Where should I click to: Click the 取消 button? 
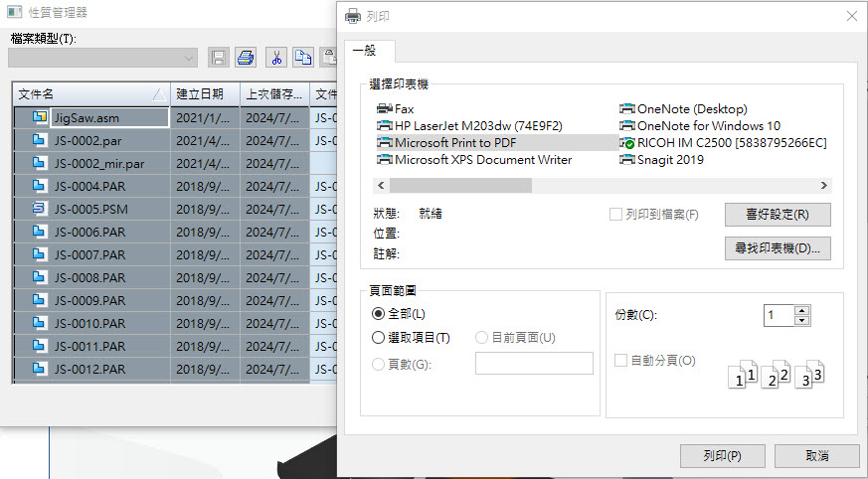(x=817, y=456)
